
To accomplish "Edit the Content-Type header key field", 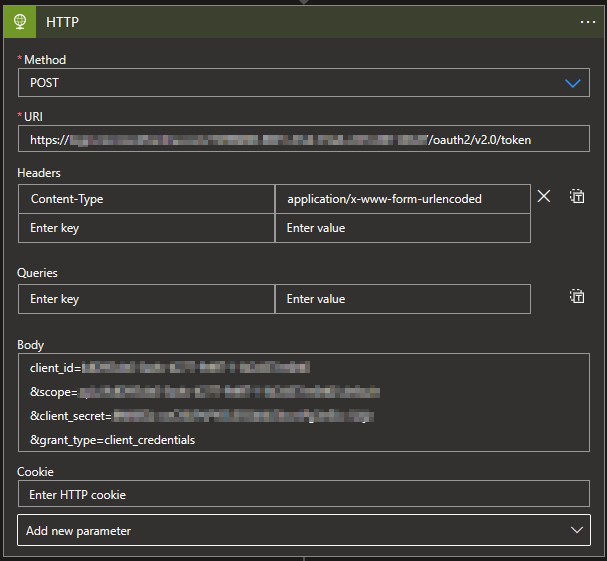I will pos(146,199).
